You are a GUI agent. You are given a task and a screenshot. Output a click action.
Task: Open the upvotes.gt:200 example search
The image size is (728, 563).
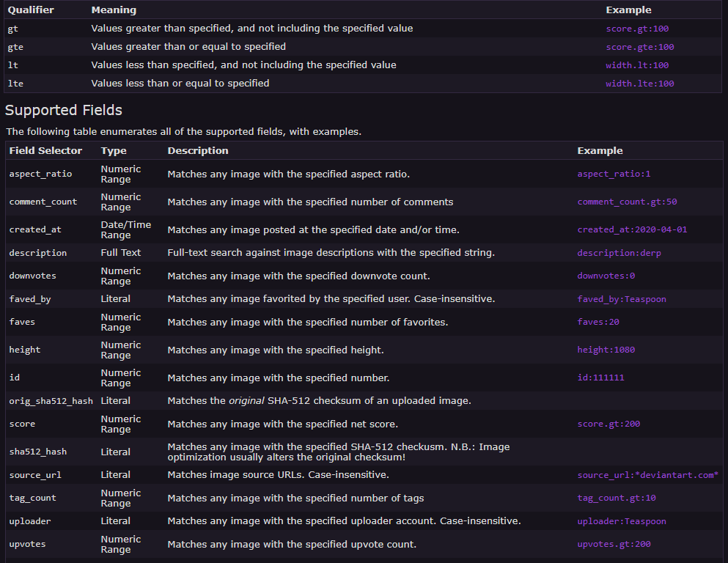(x=614, y=545)
